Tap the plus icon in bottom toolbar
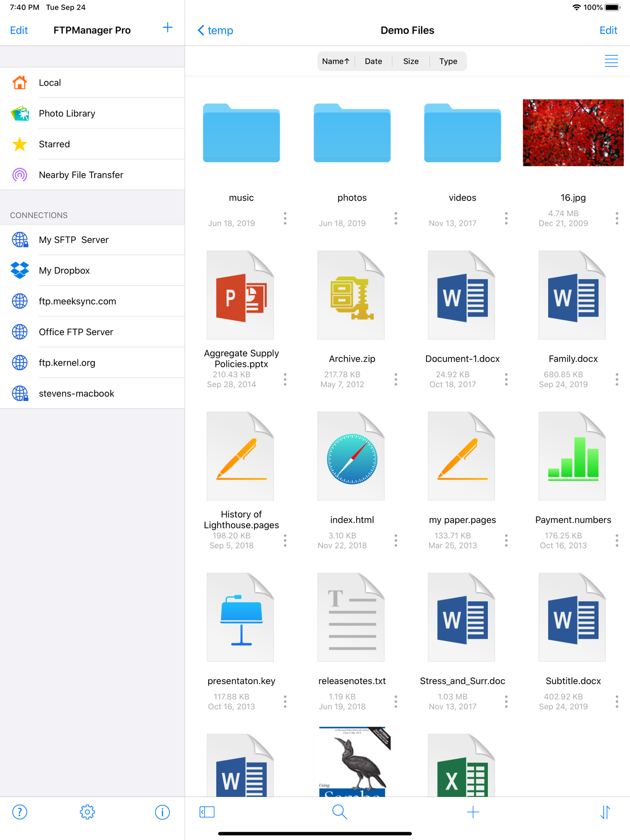This screenshot has width=630, height=840. (x=473, y=812)
